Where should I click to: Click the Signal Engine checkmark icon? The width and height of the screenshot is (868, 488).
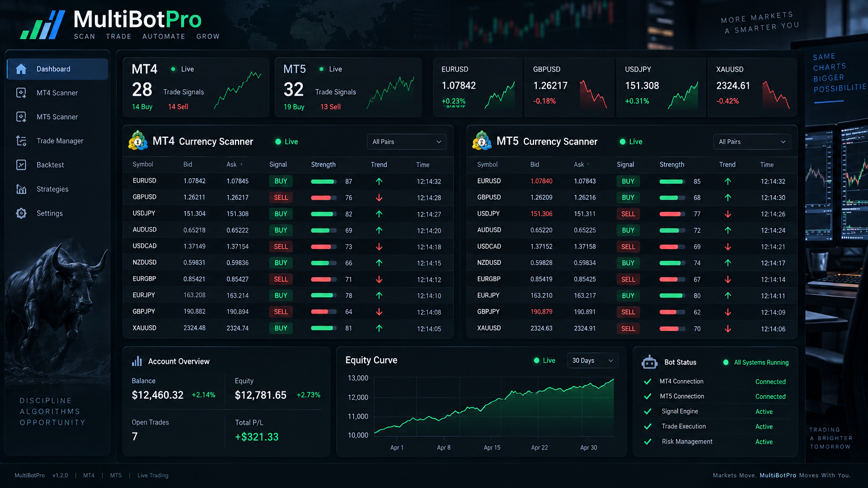coord(648,411)
